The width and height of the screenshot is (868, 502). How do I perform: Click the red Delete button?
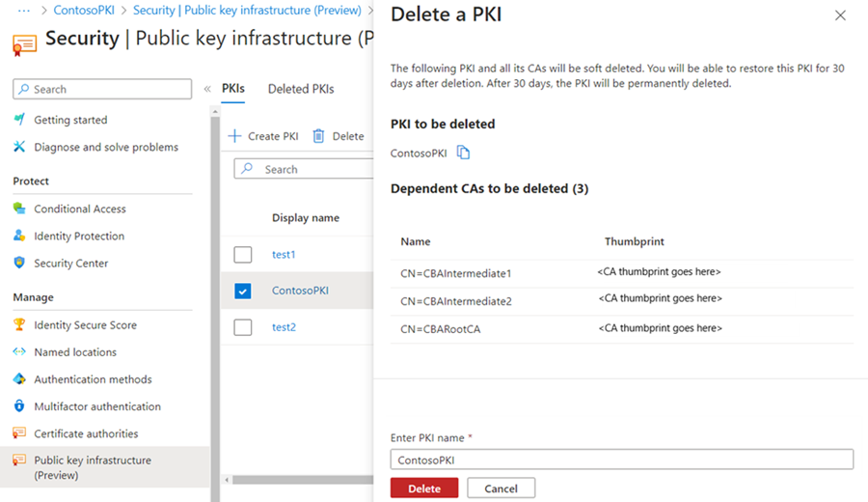424,488
